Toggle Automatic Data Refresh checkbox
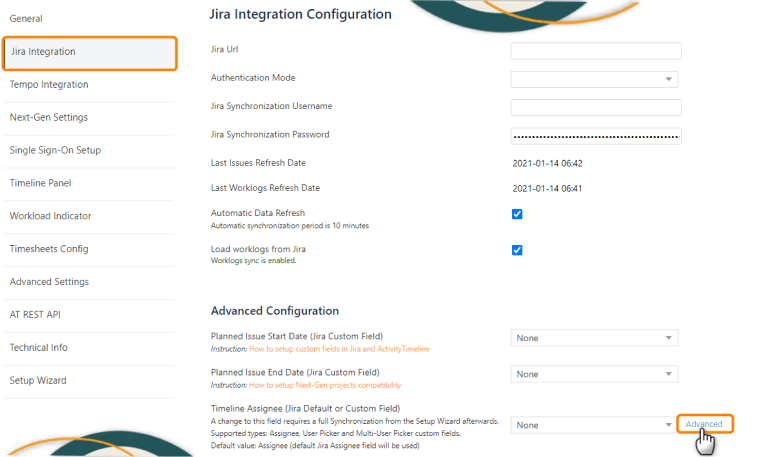 click(x=517, y=214)
